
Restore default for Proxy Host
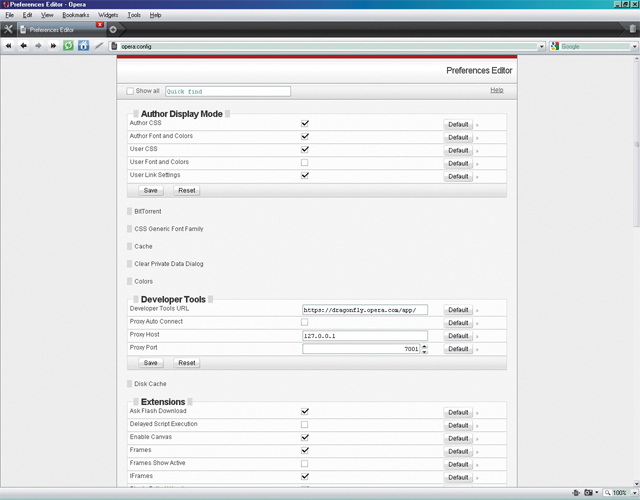[x=458, y=336]
